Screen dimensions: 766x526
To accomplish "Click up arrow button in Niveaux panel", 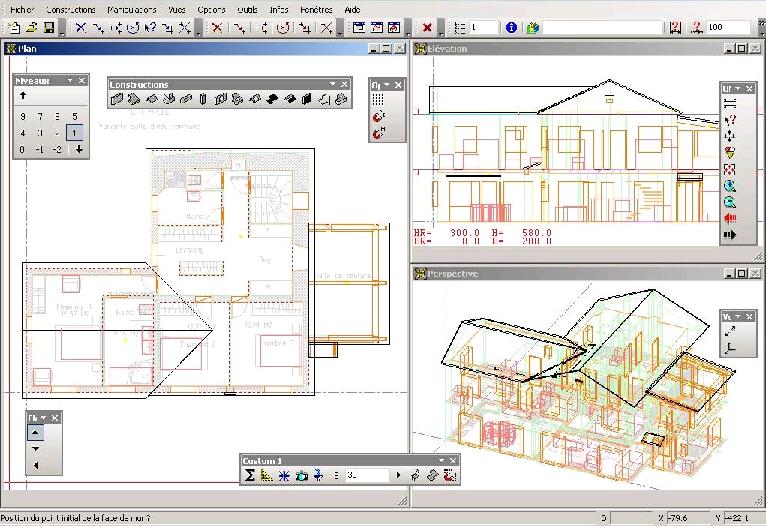I will (x=22, y=97).
